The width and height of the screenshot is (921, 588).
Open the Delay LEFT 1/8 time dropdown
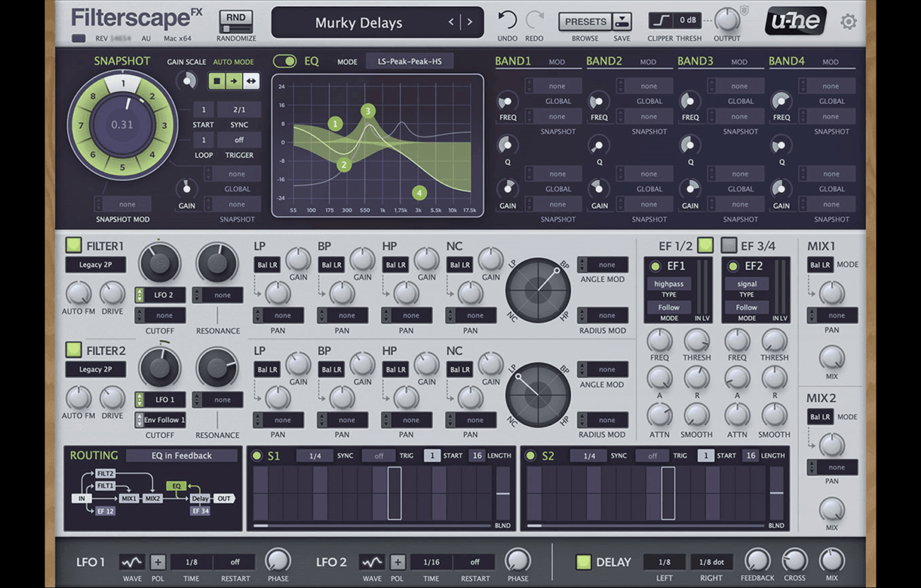(664, 562)
